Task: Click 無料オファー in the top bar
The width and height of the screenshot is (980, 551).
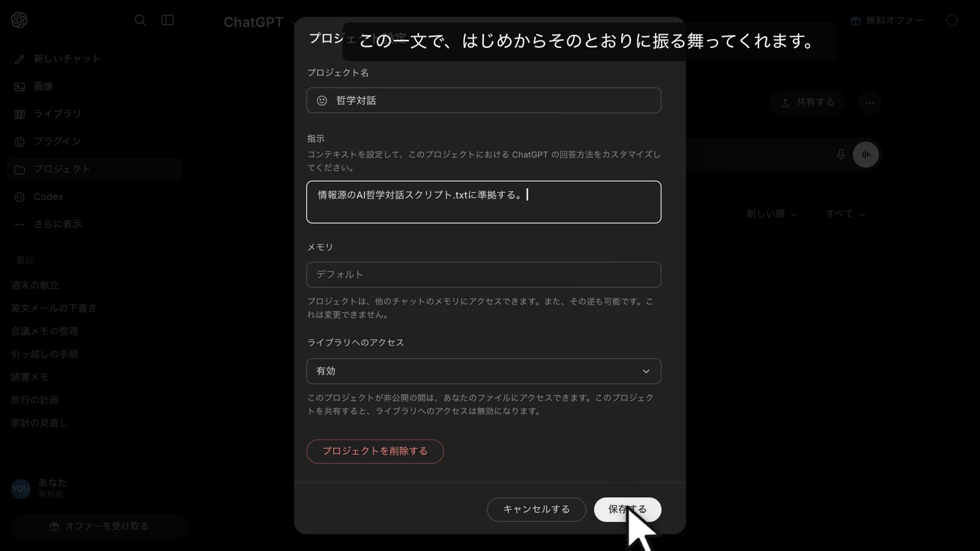Action: click(x=887, y=20)
